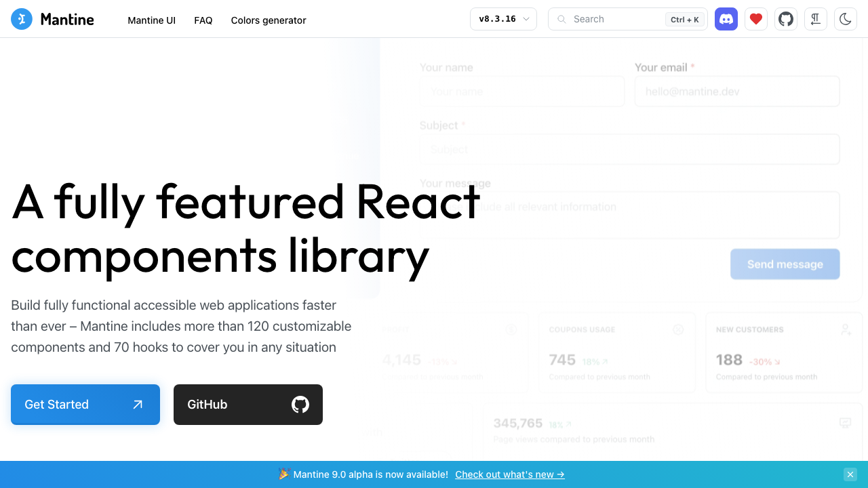The image size is (868, 488).
Task: Click the black GitHub hero button
Action: (x=248, y=405)
